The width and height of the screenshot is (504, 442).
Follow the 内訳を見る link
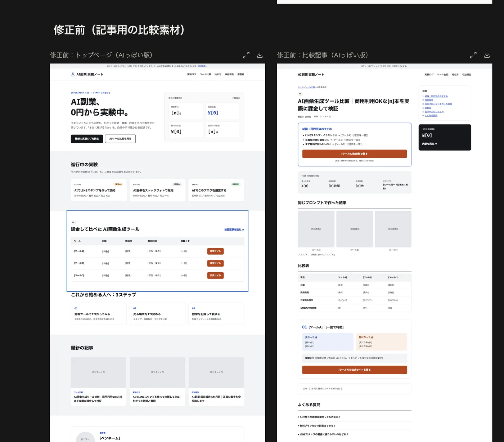(x=429, y=144)
